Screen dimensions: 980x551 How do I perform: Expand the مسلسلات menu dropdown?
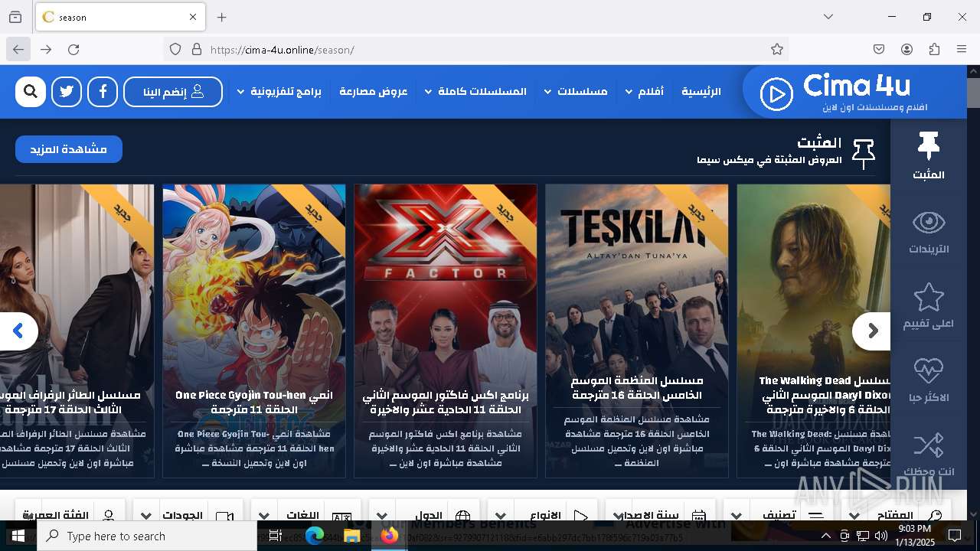click(576, 92)
